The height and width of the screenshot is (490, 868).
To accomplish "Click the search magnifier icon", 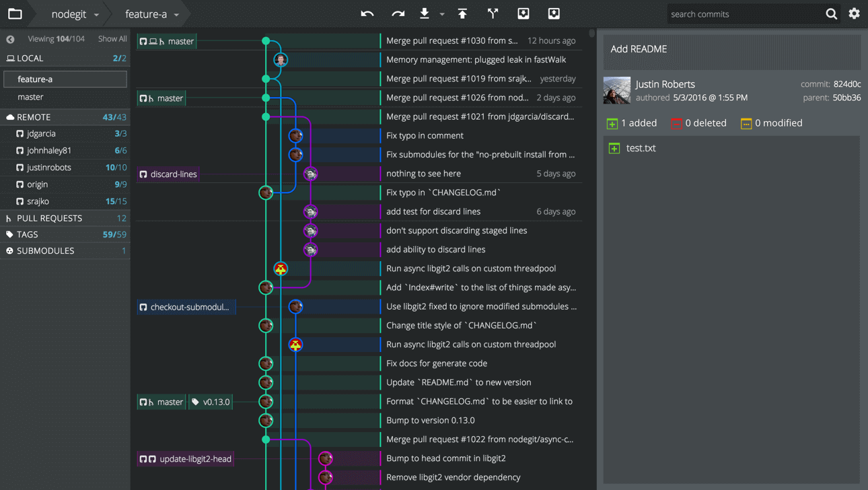I will coord(831,13).
